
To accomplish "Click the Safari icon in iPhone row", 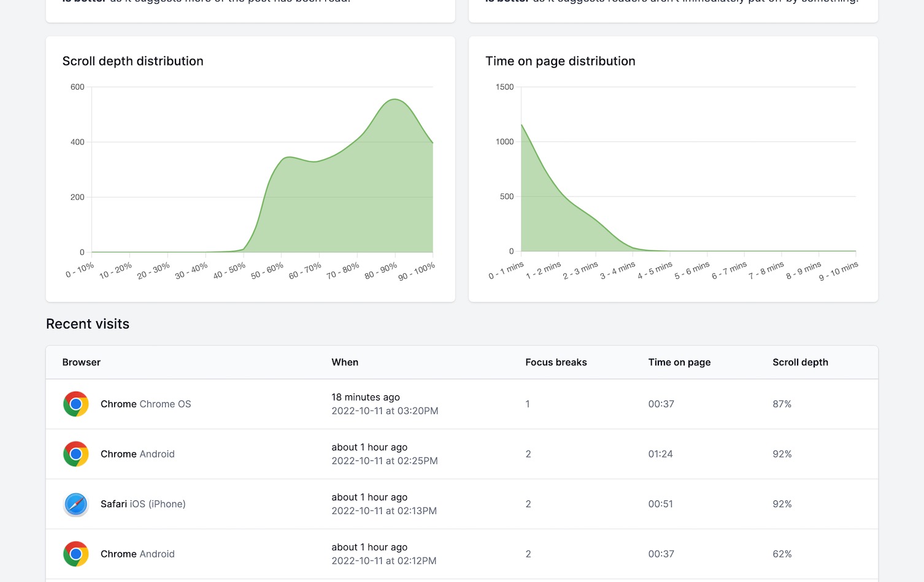I will [76, 504].
